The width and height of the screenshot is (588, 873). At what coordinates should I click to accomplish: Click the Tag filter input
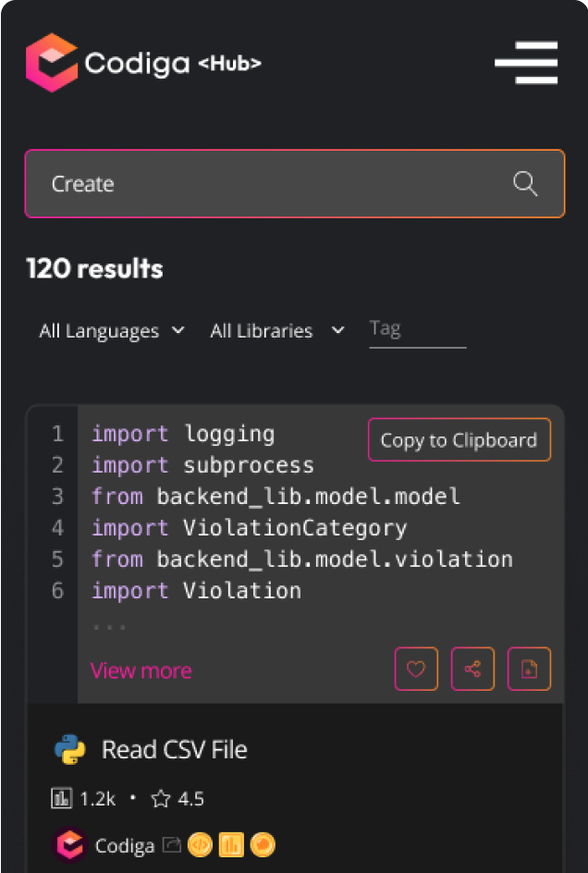pos(418,330)
